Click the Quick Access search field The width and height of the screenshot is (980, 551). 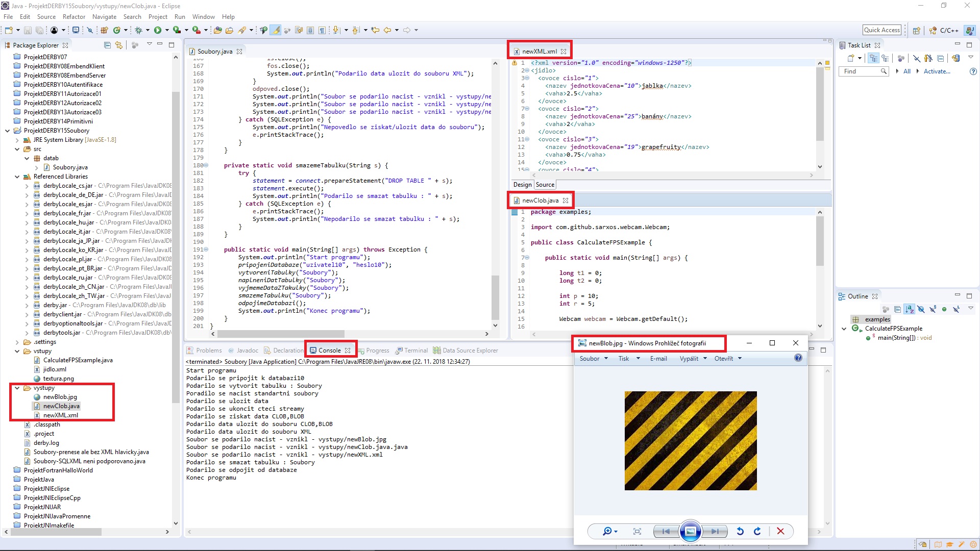[x=881, y=30]
